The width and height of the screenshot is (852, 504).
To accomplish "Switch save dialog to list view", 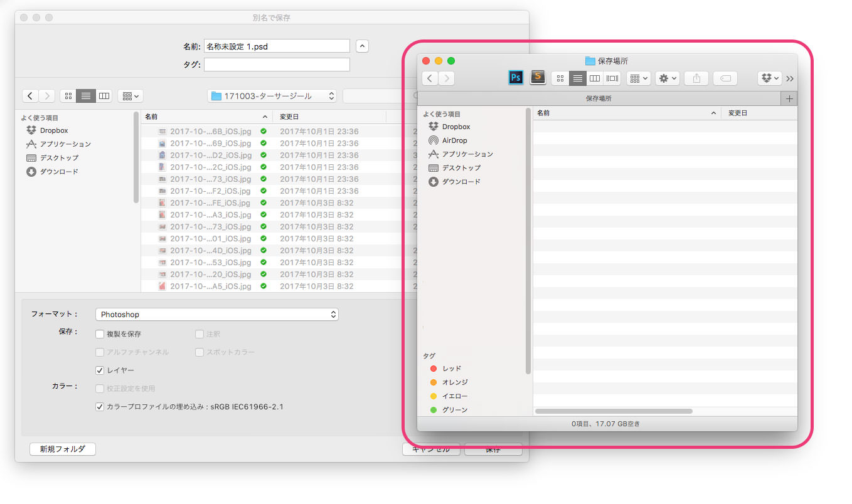I will click(x=86, y=96).
